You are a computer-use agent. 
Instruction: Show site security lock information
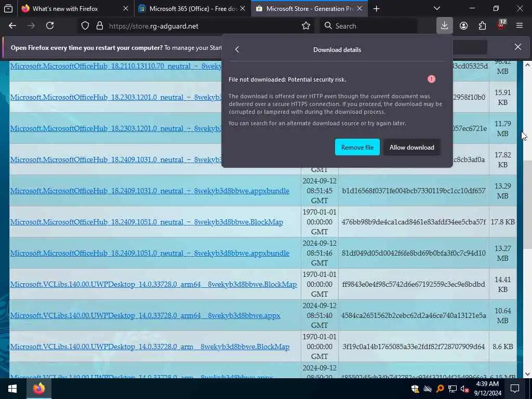point(100,26)
